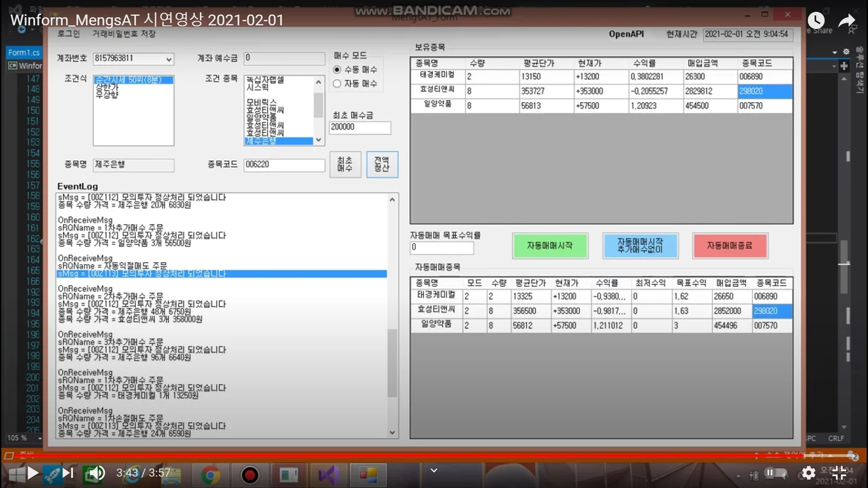Click 자동매매 목표수익률 input field

click(442, 247)
